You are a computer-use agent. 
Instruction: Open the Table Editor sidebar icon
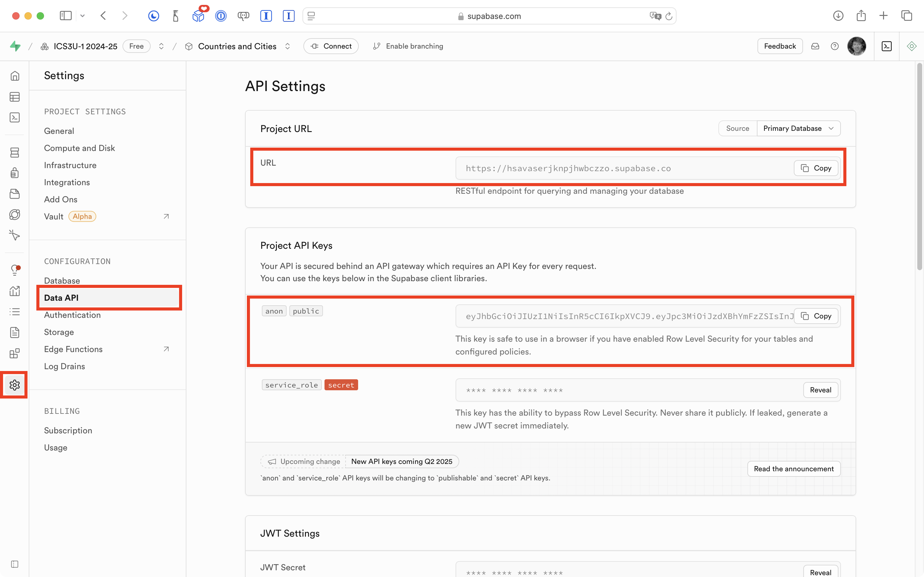point(14,97)
